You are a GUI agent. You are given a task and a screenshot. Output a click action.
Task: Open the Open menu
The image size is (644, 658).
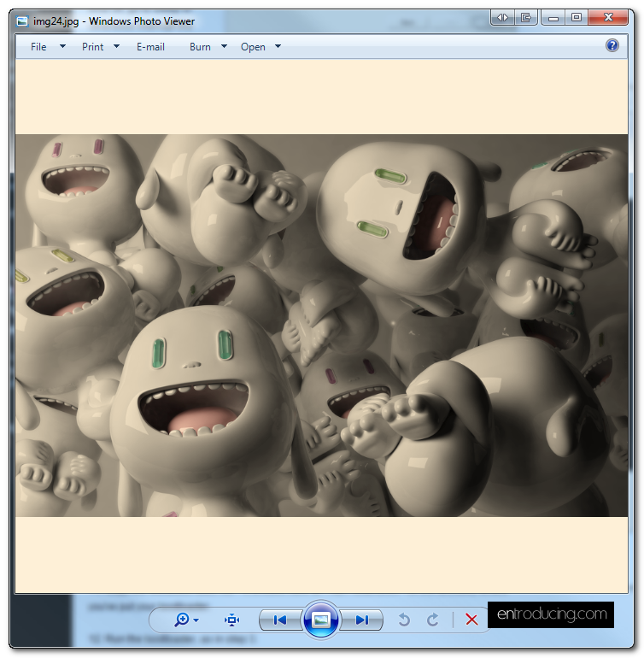tap(253, 47)
